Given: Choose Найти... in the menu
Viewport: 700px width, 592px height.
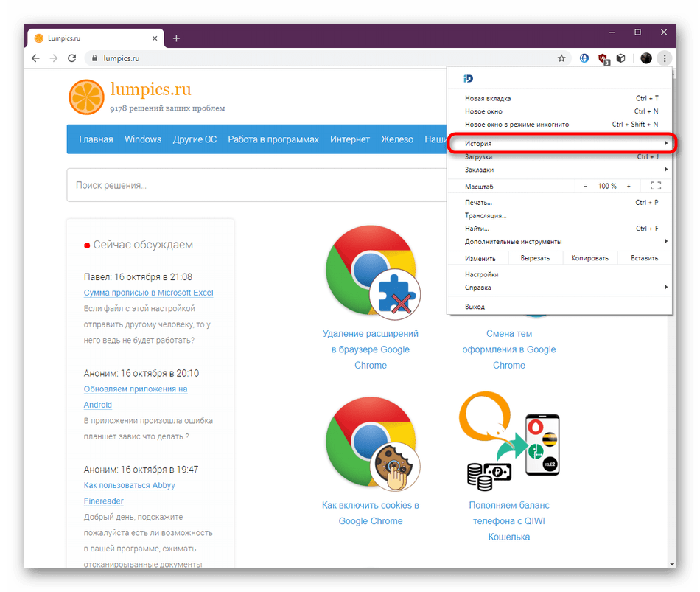Looking at the screenshot, I should tap(560, 229).
